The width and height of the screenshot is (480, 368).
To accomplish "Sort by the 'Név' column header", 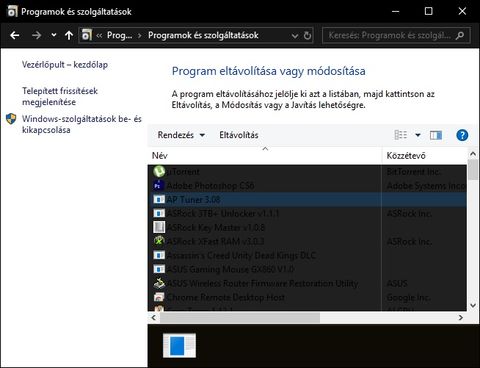I will pos(265,155).
